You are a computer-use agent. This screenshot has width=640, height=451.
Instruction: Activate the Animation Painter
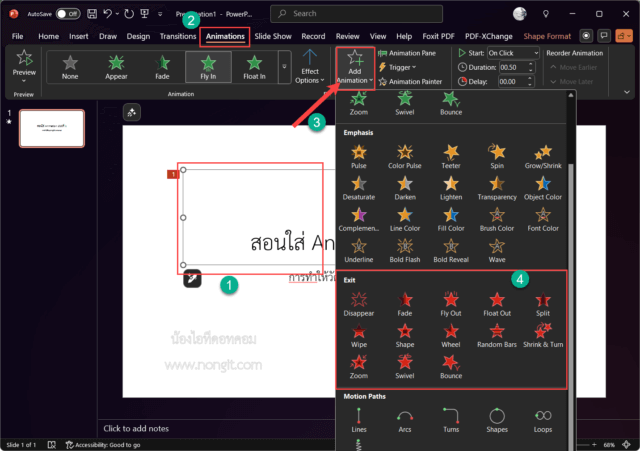click(410, 82)
